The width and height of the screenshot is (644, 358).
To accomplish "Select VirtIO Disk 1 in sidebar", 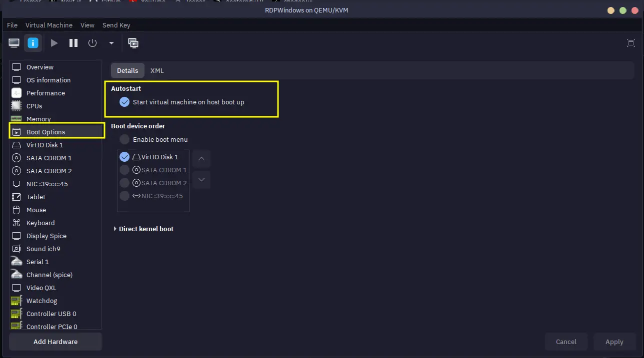I will pos(55,145).
